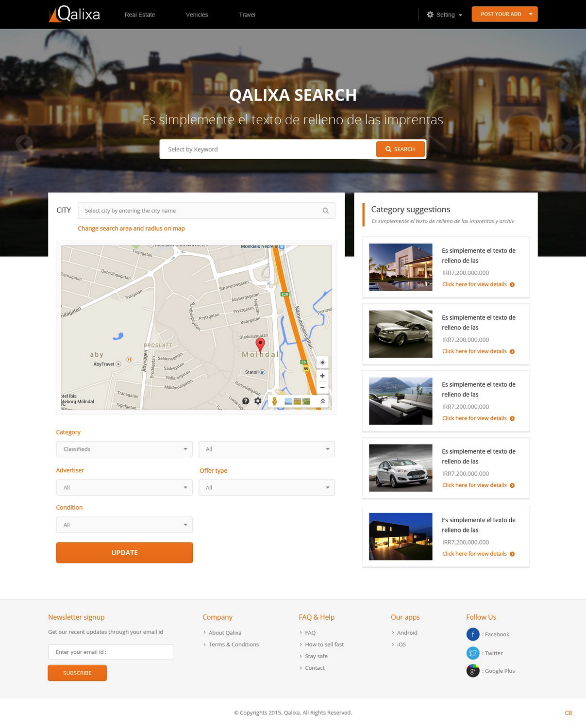Open Android app link
Screen dimensions: 586x728
407,633
